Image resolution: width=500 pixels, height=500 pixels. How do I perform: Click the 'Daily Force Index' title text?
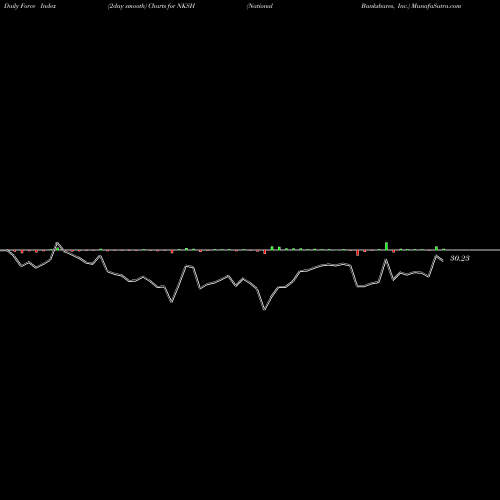pyautogui.click(x=30, y=6)
